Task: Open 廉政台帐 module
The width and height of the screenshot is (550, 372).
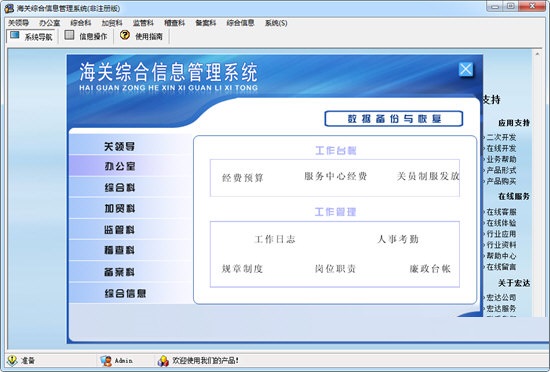Action: point(430,269)
